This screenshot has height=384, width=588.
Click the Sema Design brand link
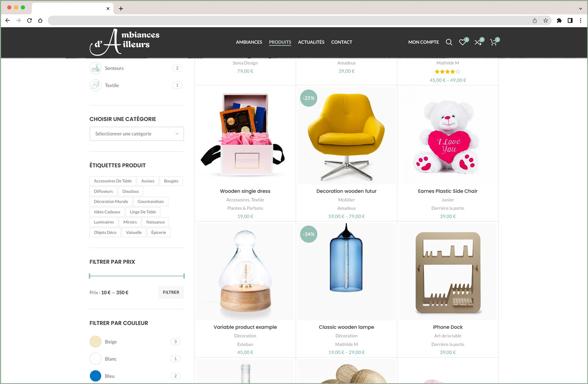(245, 63)
